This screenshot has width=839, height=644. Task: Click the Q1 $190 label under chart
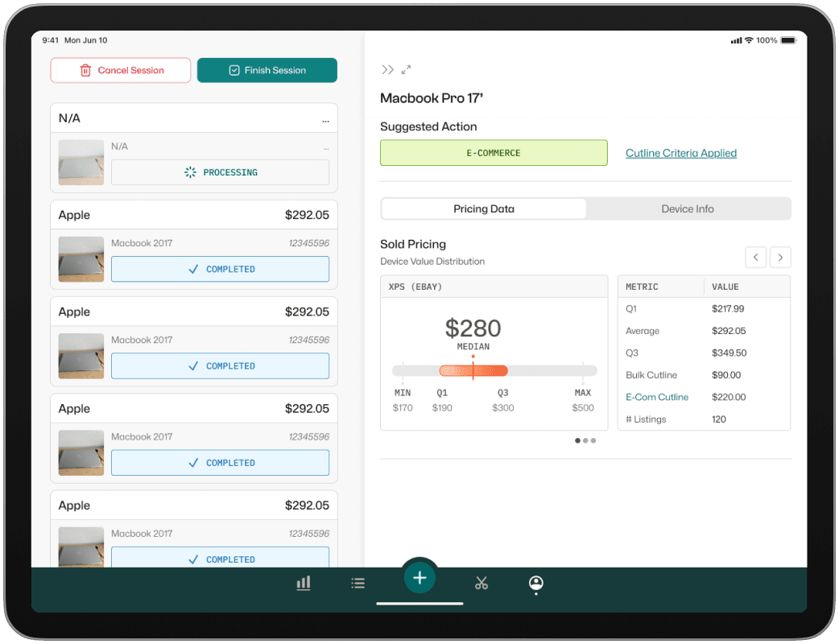[x=442, y=400]
